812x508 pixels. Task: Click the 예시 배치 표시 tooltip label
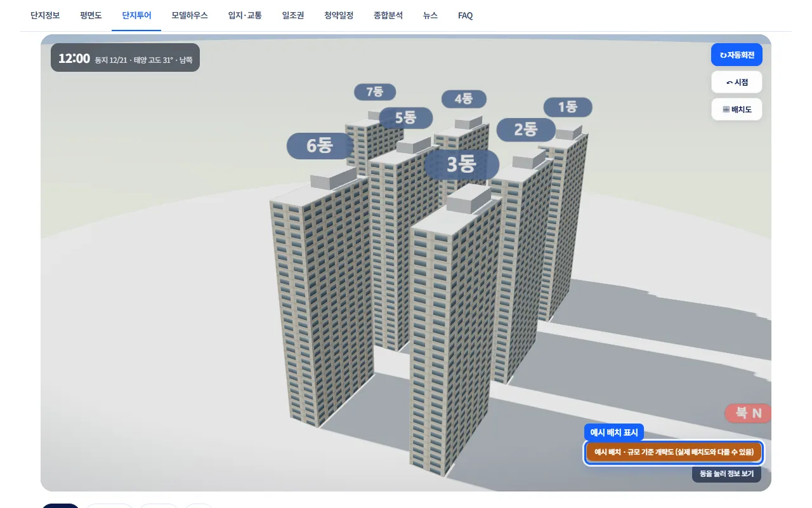[x=614, y=432]
